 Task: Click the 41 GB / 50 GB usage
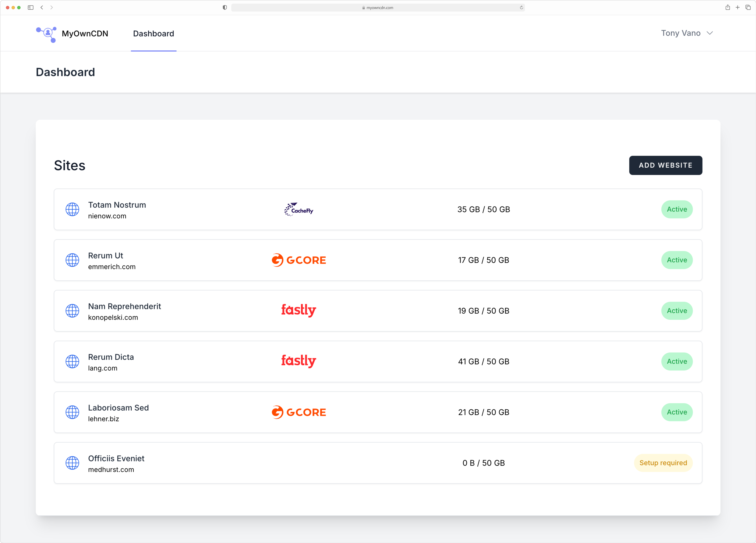(x=484, y=362)
